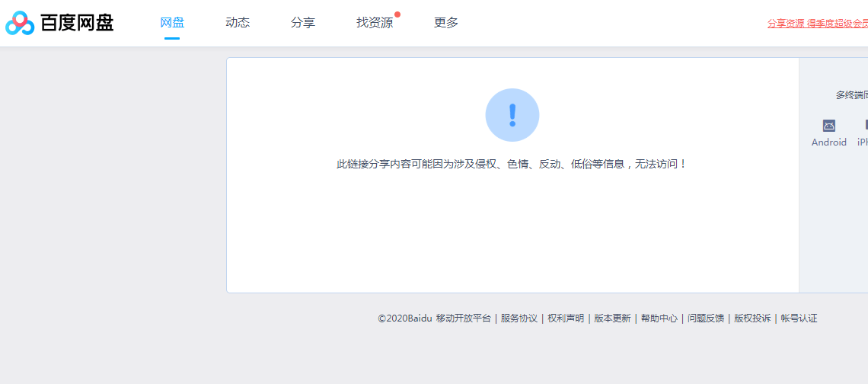
Task: Open the 权利声明 footer link
Action: pos(566,318)
